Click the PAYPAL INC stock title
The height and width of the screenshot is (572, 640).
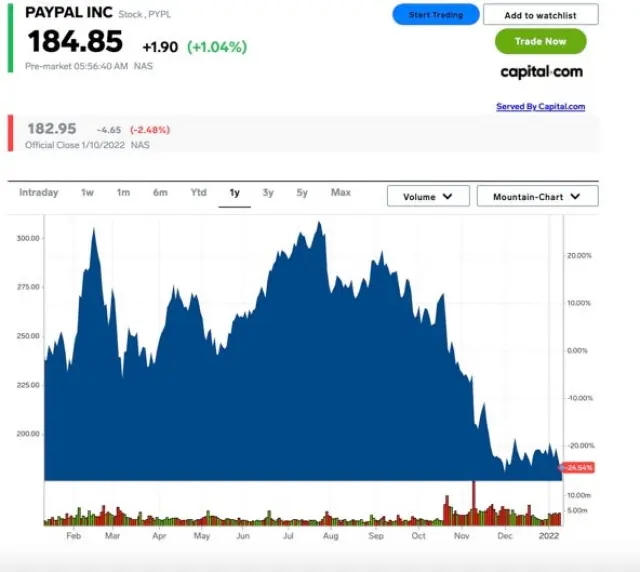click(x=69, y=13)
